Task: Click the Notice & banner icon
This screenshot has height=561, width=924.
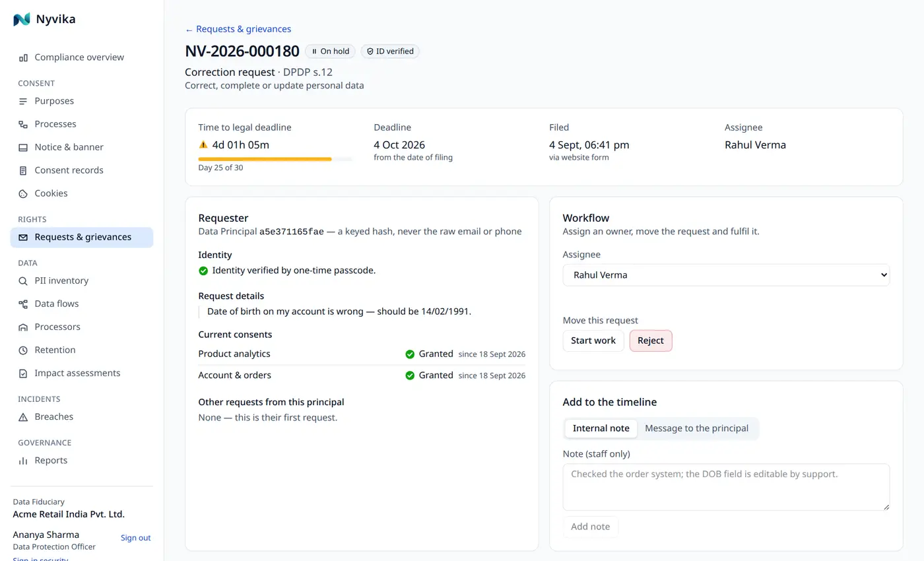Action: tap(23, 147)
